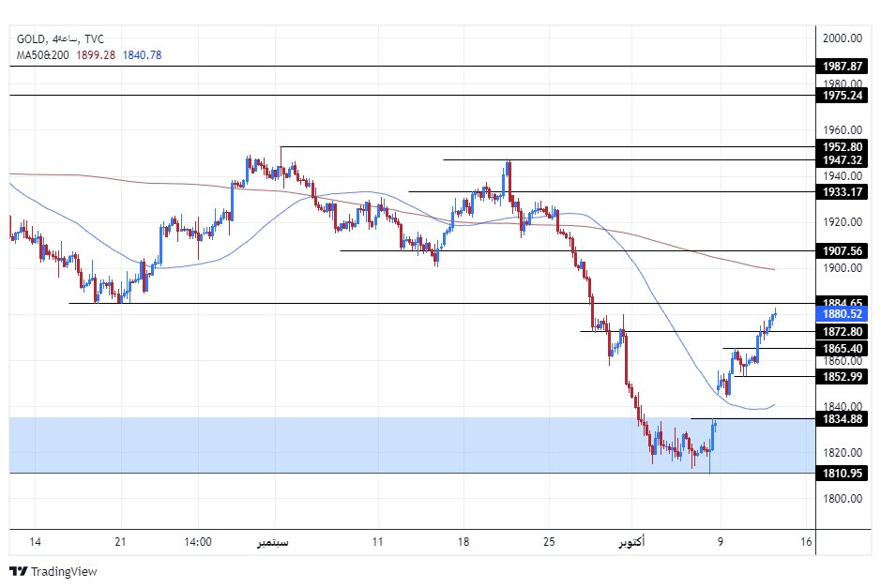Click the date label 16 on time axis

click(x=806, y=542)
